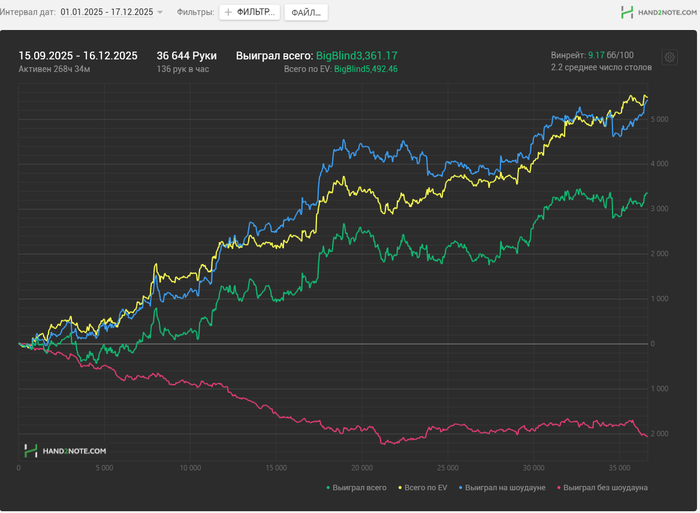
Task: Click the Hand2Note logo in the top bar
Action: pyautogui.click(x=658, y=13)
